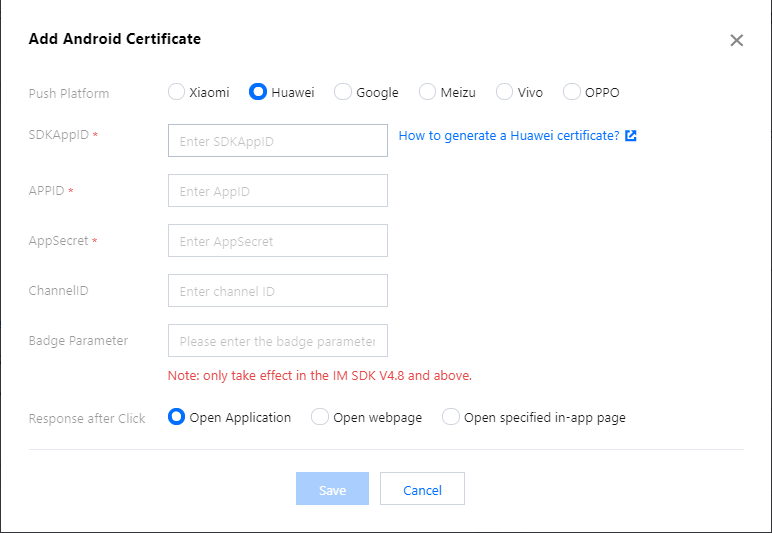Select the Huawei push platform
Image resolution: width=772 pixels, height=533 pixels.
pos(257,92)
